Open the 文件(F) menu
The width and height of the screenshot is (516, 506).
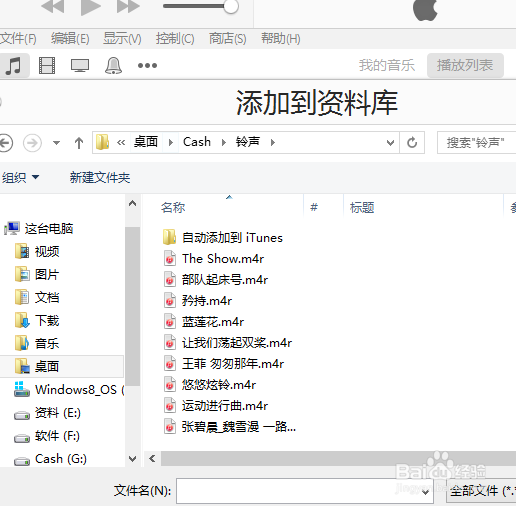tap(18, 39)
